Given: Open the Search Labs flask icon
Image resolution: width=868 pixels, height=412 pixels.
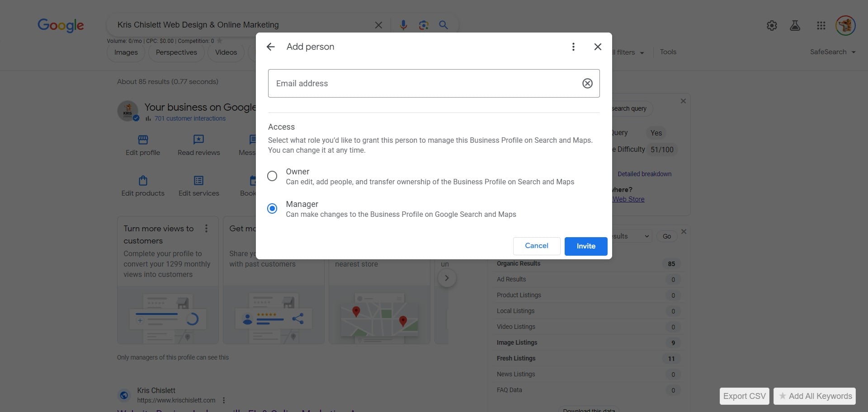Looking at the screenshot, I should coord(795,26).
